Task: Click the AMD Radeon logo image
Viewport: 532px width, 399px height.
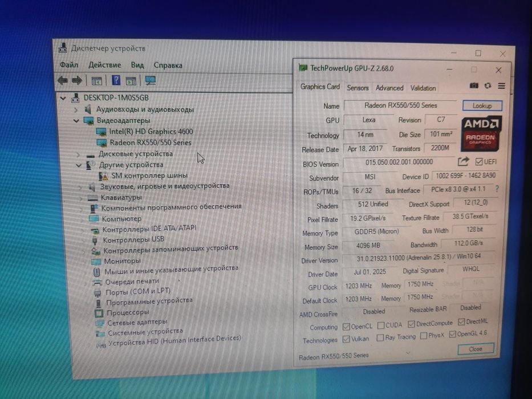Action: click(x=481, y=134)
